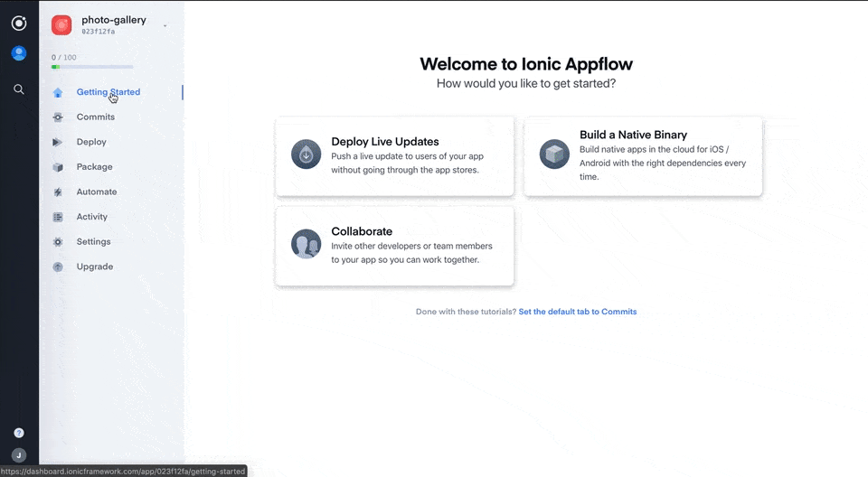Screen dimensions: 868x477
Task: Open the J profile avatar at bottom
Action: tap(19, 455)
